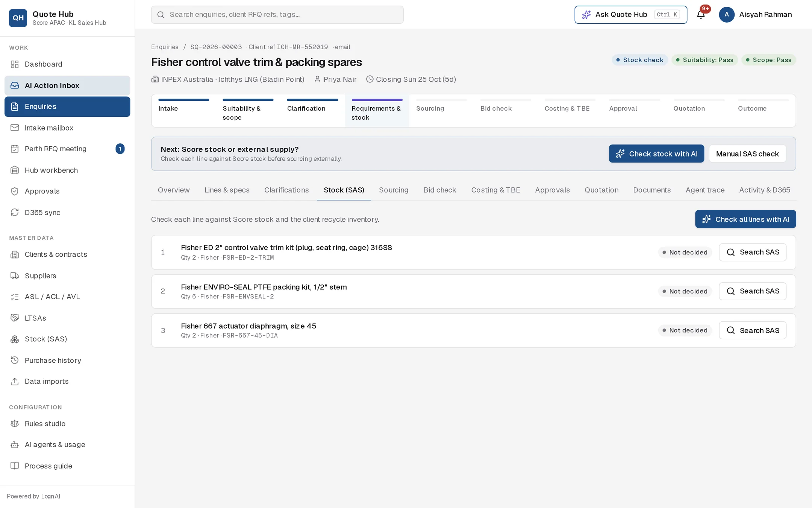Click Manual SAS check button
The height and width of the screenshot is (508, 812).
(747, 154)
